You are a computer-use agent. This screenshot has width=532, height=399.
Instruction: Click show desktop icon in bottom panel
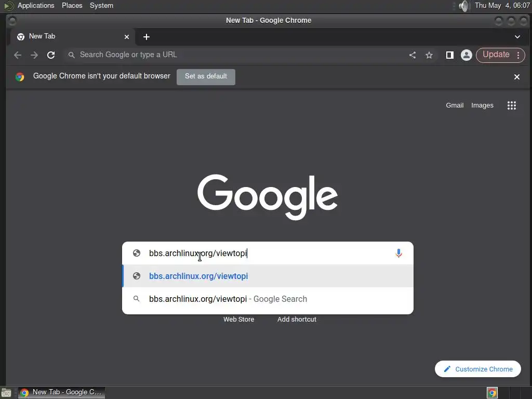click(x=6, y=393)
